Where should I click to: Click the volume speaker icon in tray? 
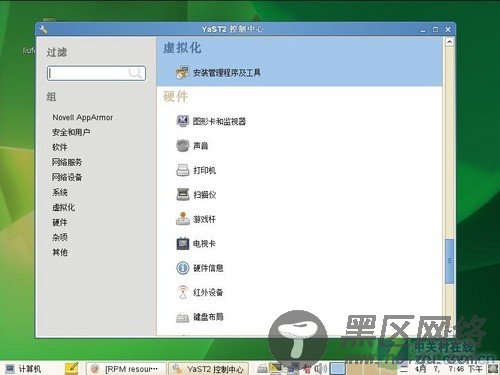tap(320, 369)
